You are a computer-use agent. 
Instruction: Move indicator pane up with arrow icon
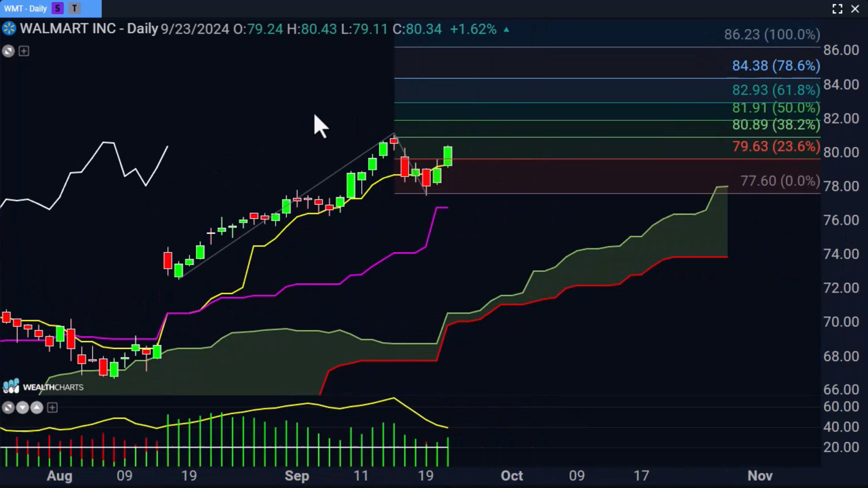coord(37,408)
